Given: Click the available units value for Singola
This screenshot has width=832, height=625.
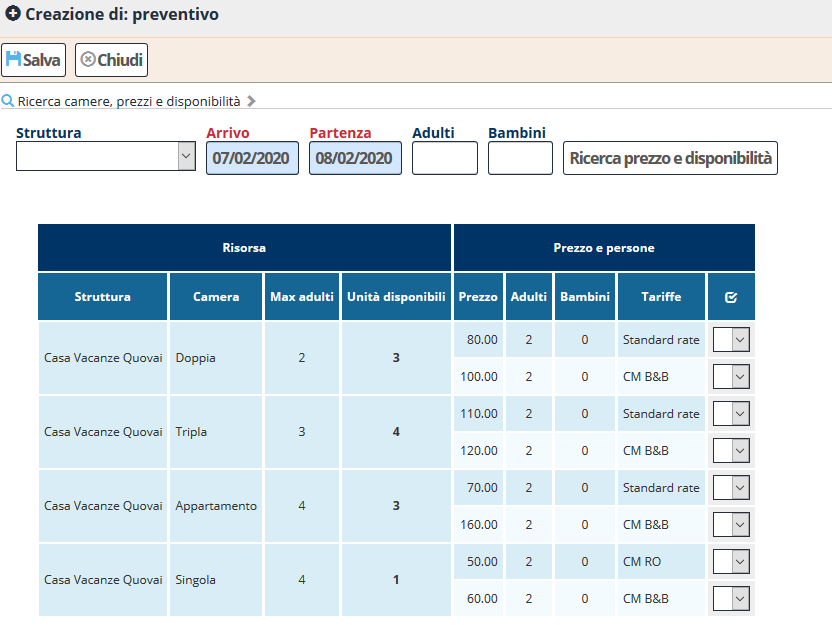Looking at the screenshot, I should [x=396, y=580].
